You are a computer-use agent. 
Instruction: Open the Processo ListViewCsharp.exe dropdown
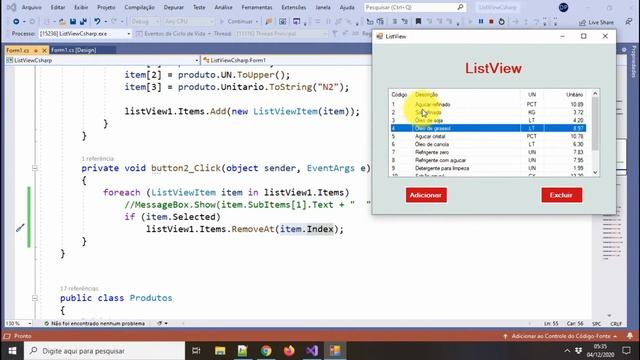(x=129, y=34)
